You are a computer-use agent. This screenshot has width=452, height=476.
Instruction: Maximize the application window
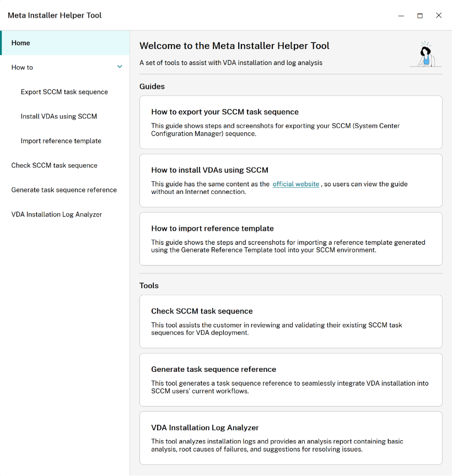(419, 17)
